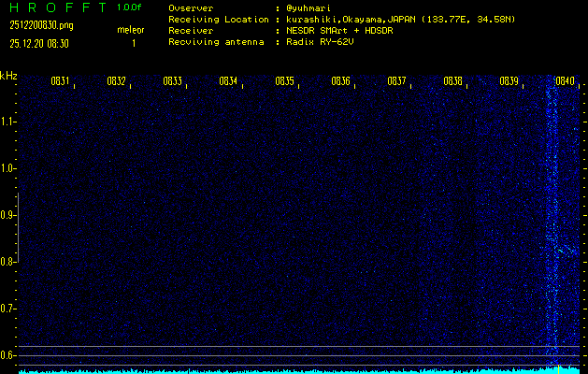Select the 0.7 kHz axis label
Viewport: 588px width, 374px height.
coord(8,308)
